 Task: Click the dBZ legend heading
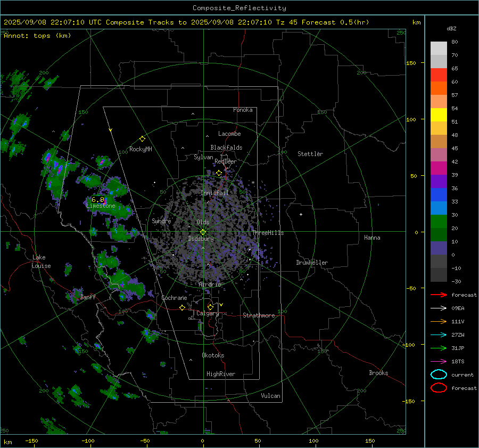point(451,29)
